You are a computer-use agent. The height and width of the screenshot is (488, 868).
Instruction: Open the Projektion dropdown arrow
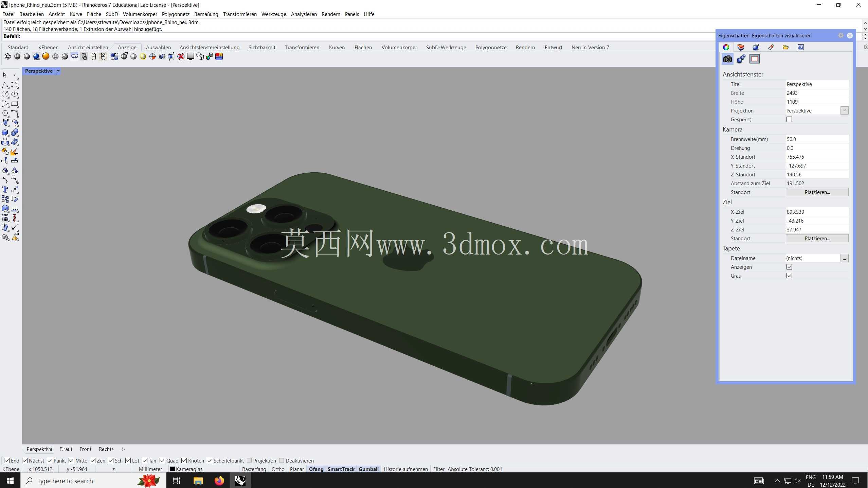(x=844, y=110)
